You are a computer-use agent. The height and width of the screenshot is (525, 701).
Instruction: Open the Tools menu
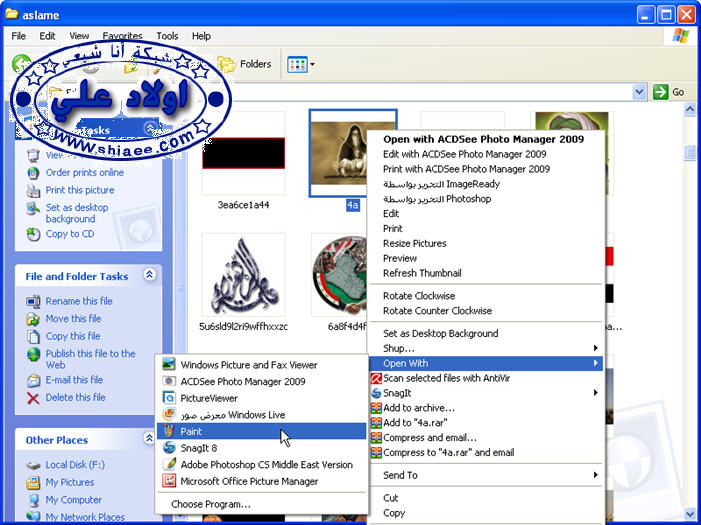167,36
